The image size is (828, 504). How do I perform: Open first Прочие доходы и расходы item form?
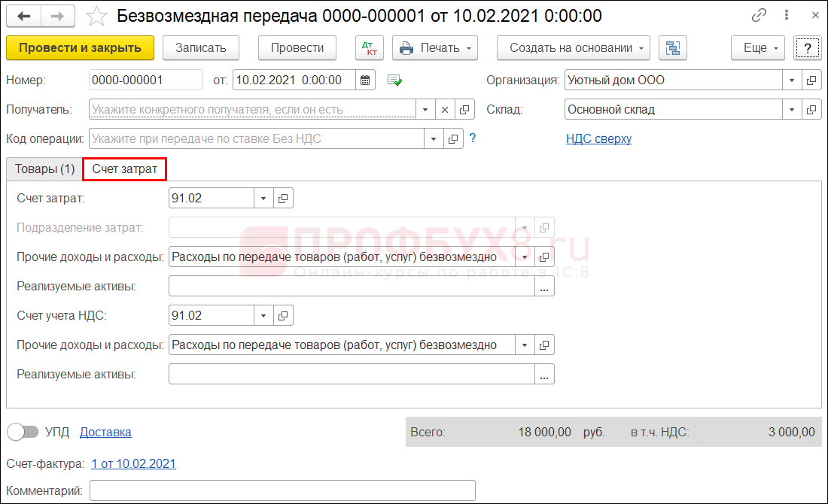click(x=544, y=257)
